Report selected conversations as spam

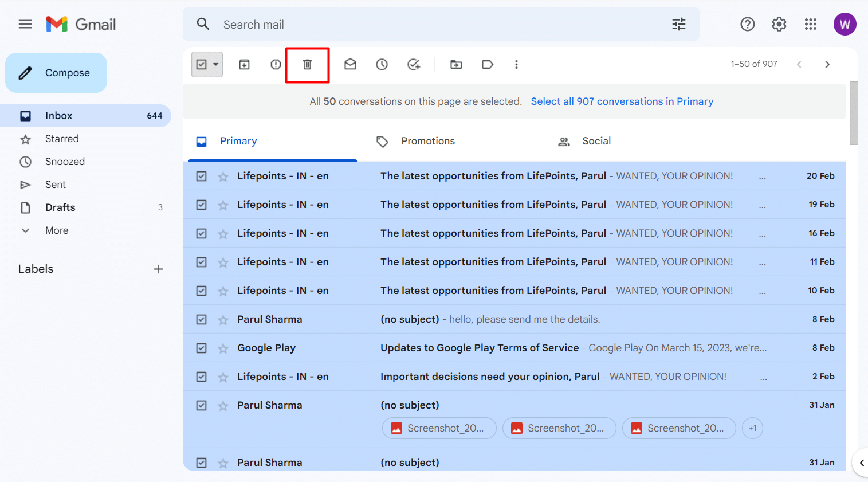276,65
